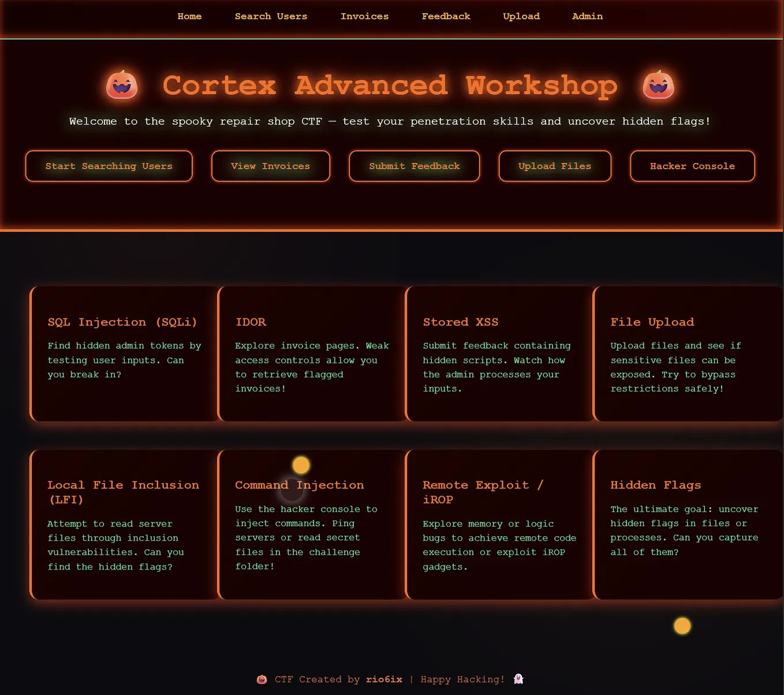
Task: Open the Home navigation item
Action: coord(189,16)
